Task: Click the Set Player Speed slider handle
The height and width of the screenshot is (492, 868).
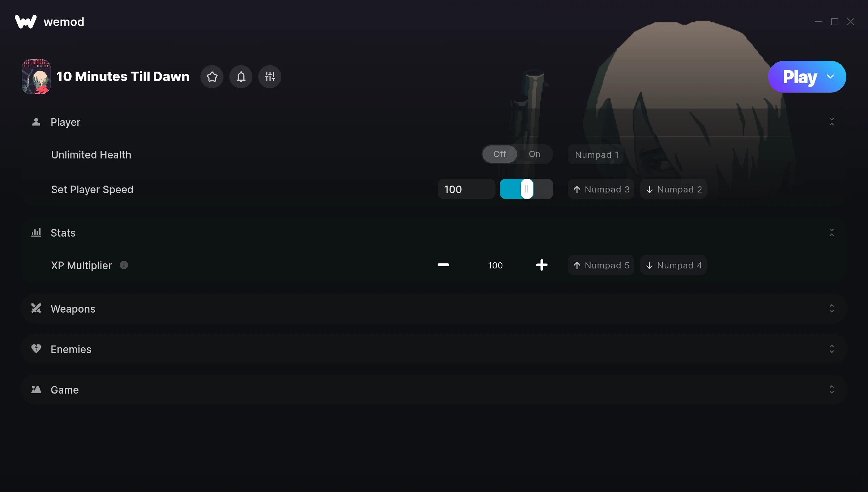Action: click(x=527, y=189)
